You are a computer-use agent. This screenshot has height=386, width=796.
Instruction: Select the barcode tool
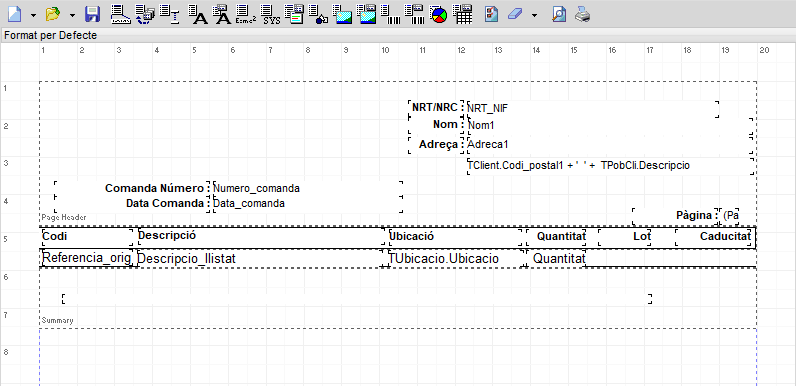[391, 14]
